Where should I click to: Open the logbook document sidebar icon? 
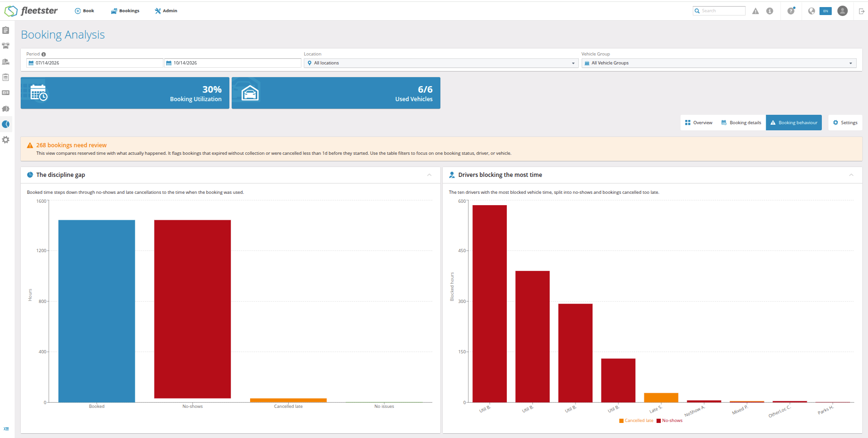(x=6, y=77)
